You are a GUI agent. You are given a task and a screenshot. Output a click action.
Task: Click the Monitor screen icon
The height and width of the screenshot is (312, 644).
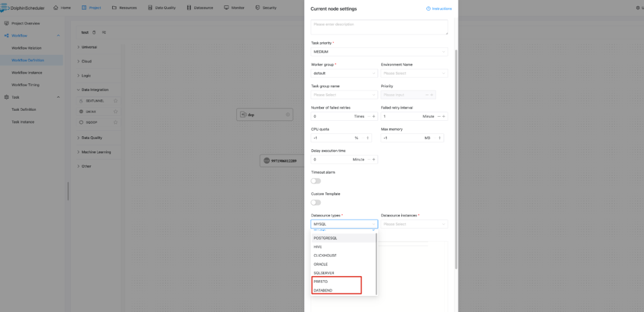tap(227, 8)
